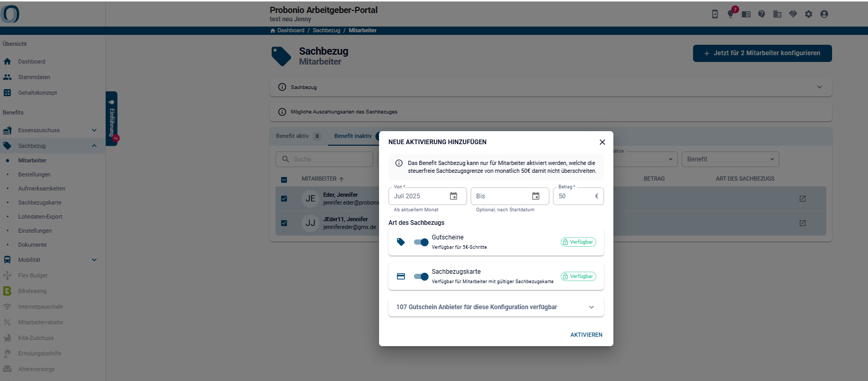This screenshot has width=868, height=381.
Task: Click the Von date field showing Juli 2025
Action: point(427,196)
